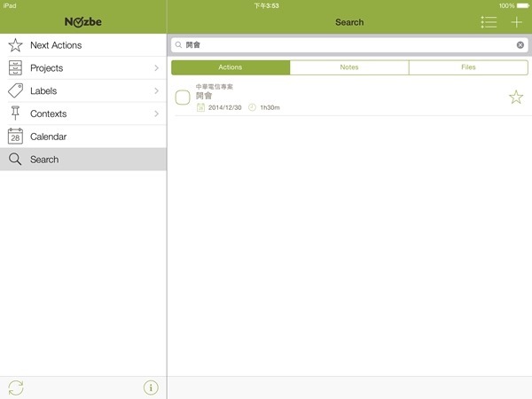Click the Projects drawer icon

(15, 68)
